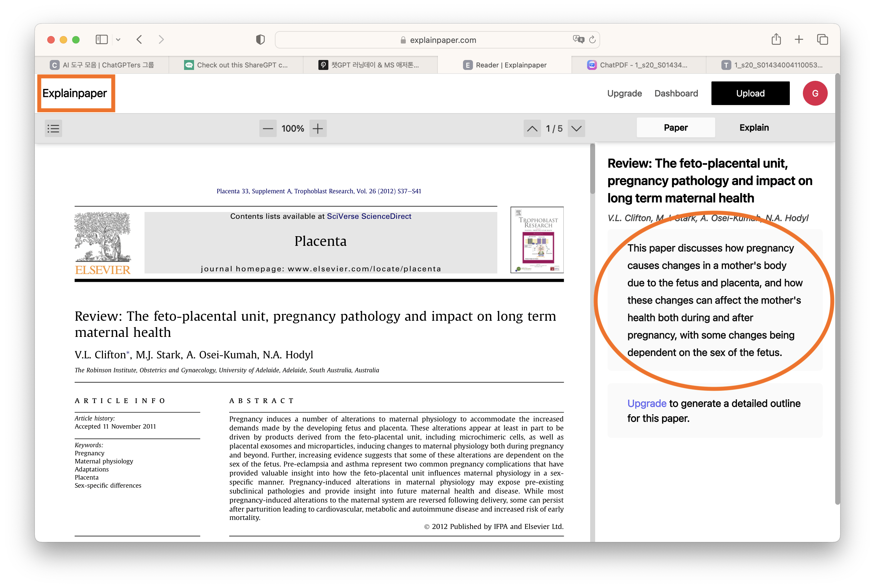Image resolution: width=875 pixels, height=588 pixels.
Task: Click the Safari share icon
Action: click(776, 39)
